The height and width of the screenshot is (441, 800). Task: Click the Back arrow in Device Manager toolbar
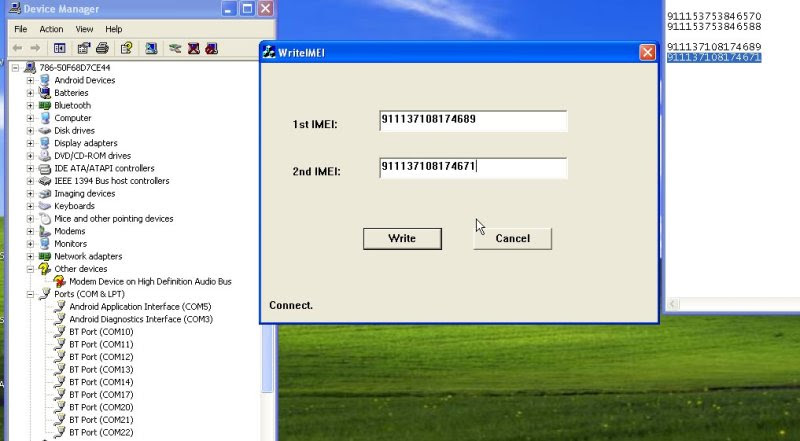[x=17, y=48]
